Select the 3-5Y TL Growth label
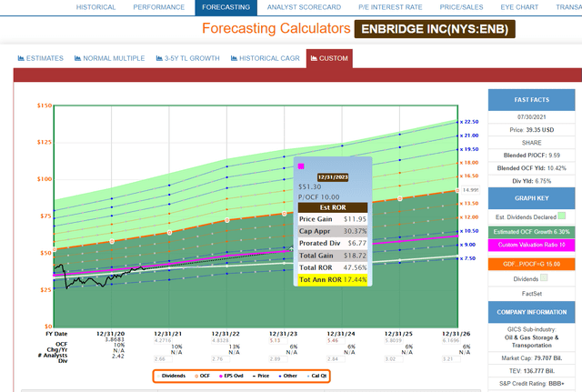Image resolution: width=582 pixels, height=392 pixels. click(x=192, y=58)
